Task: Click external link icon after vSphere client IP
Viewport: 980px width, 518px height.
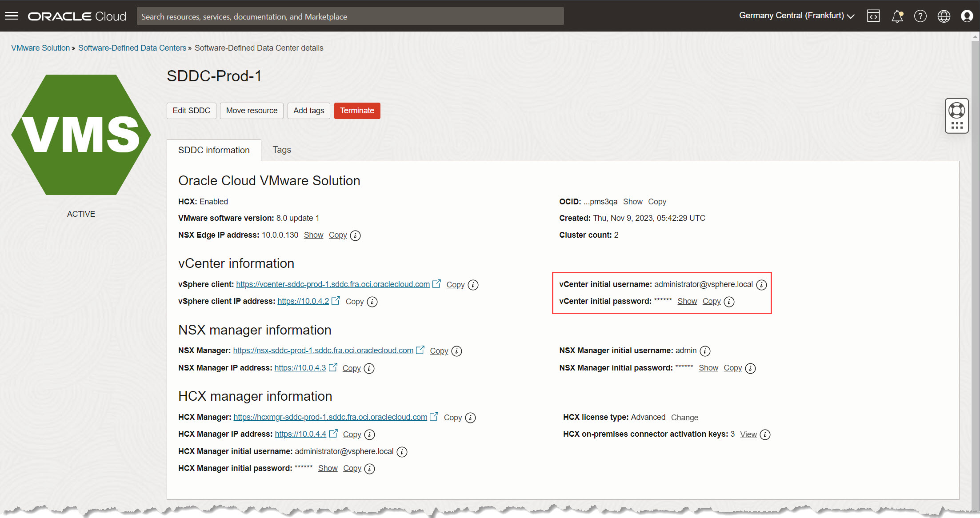Action: pyautogui.click(x=336, y=300)
